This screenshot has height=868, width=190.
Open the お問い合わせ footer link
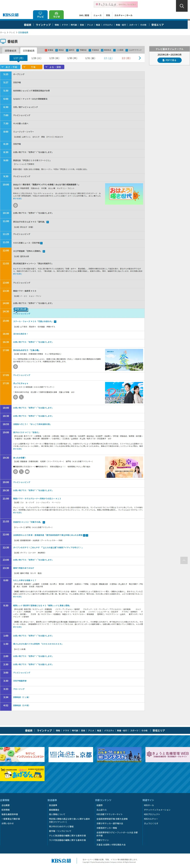[7, 823]
